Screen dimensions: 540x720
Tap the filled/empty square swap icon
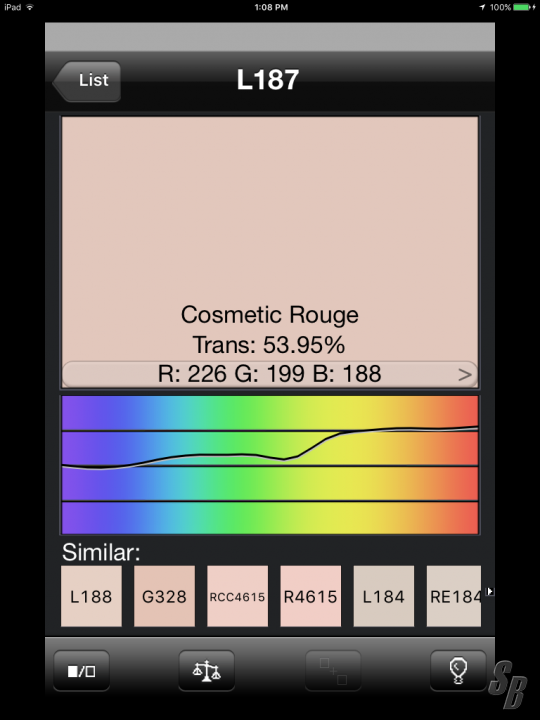point(81,671)
